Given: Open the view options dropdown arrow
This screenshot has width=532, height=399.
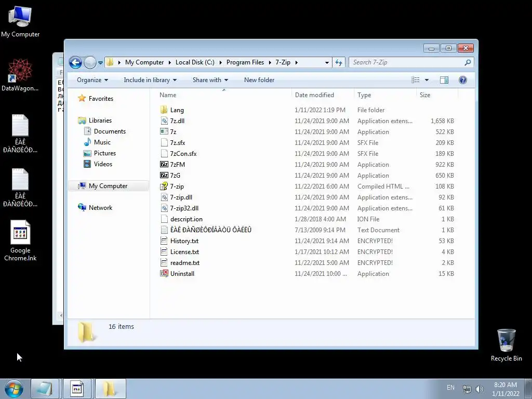Looking at the screenshot, I should pos(427,80).
